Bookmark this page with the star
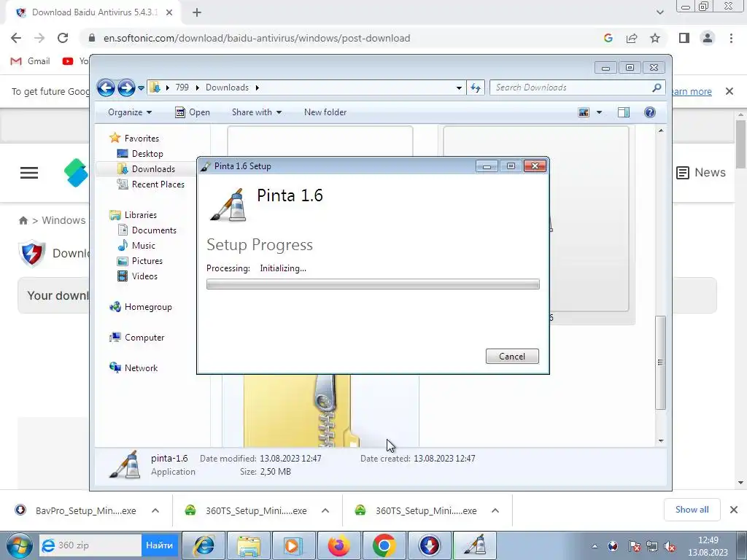This screenshot has height=560, width=747. point(655,38)
